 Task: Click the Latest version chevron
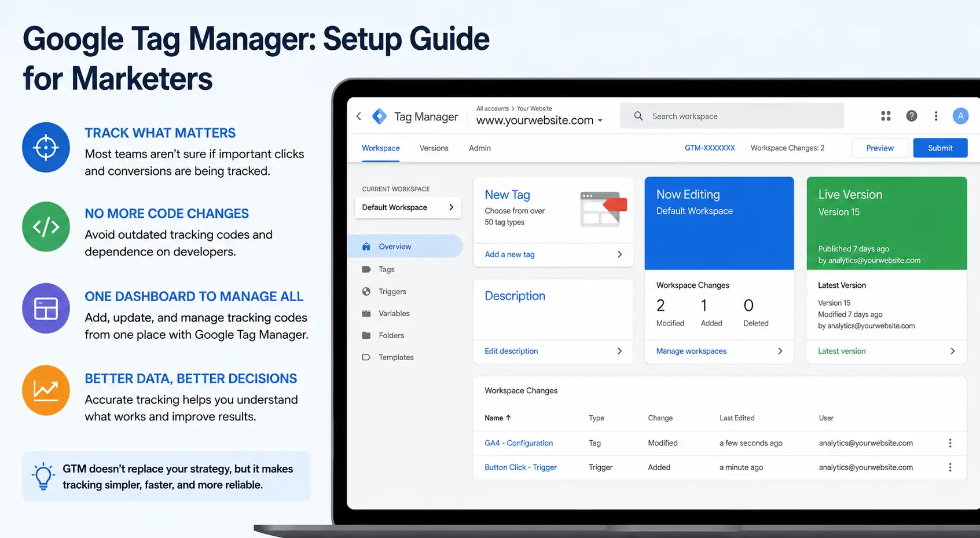pos(952,351)
